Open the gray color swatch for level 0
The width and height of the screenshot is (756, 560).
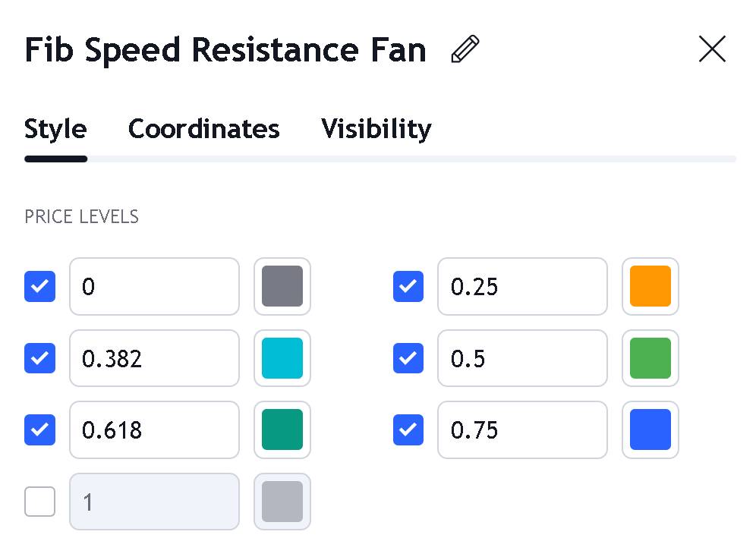[x=282, y=287]
